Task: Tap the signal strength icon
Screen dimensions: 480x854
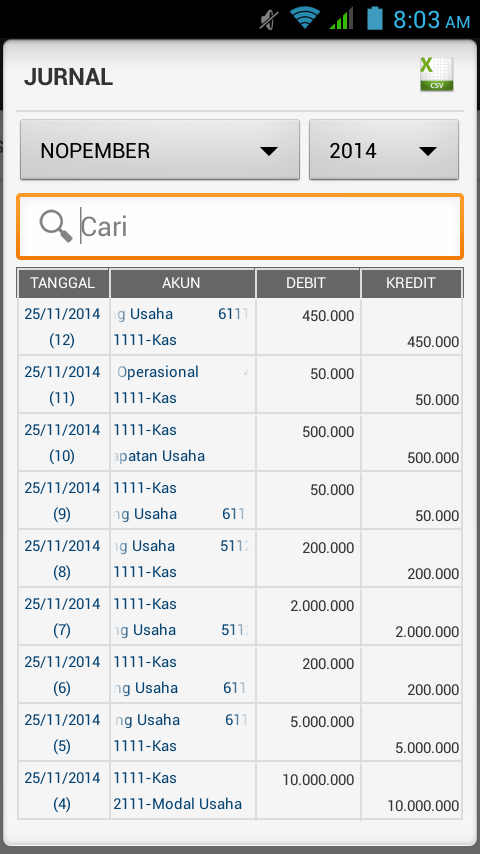Action: pyautogui.click(x=341, y=20)
